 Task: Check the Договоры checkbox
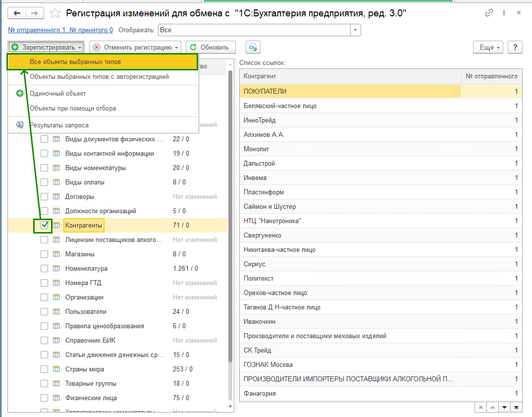(x=44, y=196)
